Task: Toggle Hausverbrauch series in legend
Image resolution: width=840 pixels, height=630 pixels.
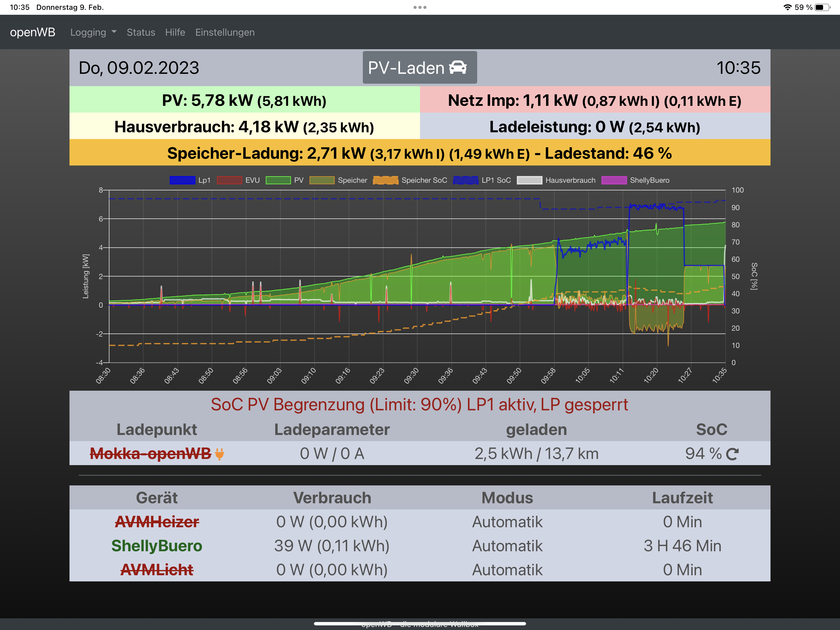Action: 529,180
